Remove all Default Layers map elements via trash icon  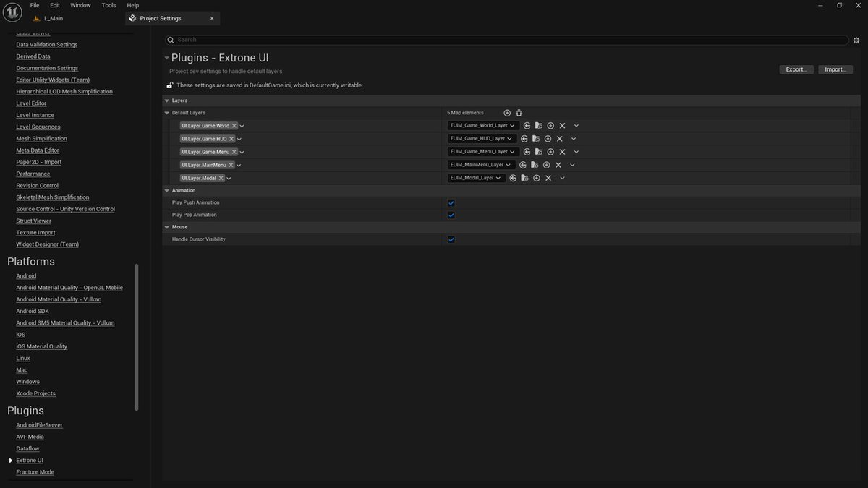pos(519,113)
